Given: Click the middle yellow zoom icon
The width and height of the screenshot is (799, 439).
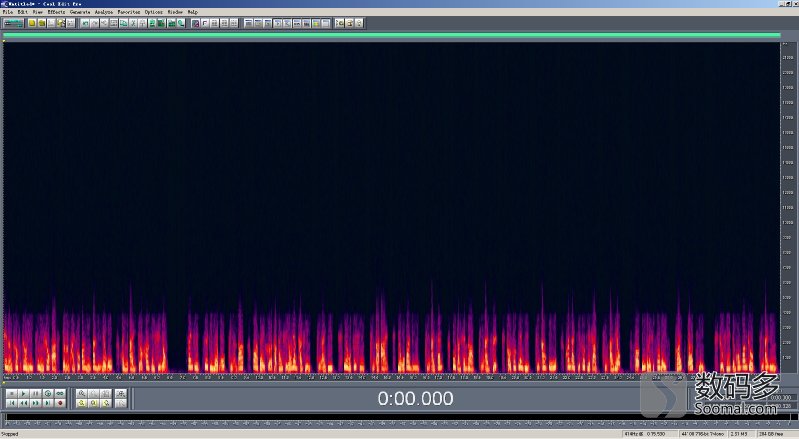Looking at the screenshot, I should pos(94,403).
